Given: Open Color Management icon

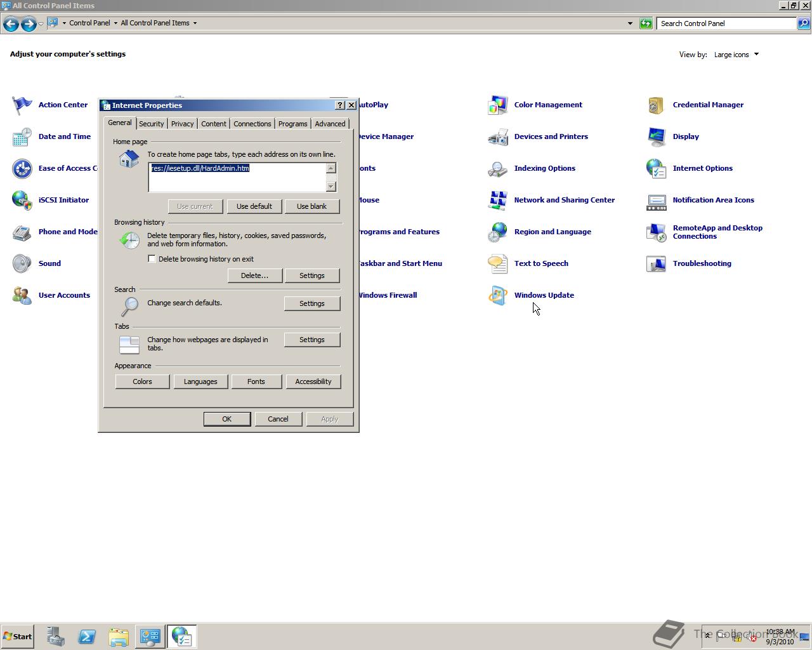Looking at the screenshot, I should coord(498,105).
